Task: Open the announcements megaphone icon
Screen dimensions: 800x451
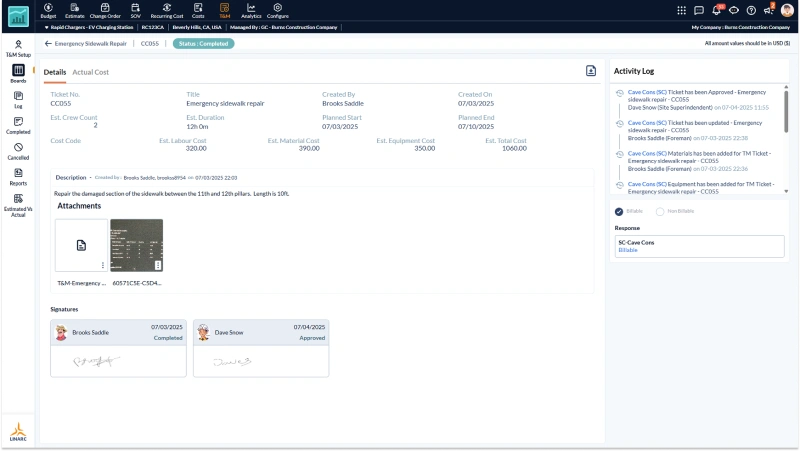Action: click(x=768, y=10)
